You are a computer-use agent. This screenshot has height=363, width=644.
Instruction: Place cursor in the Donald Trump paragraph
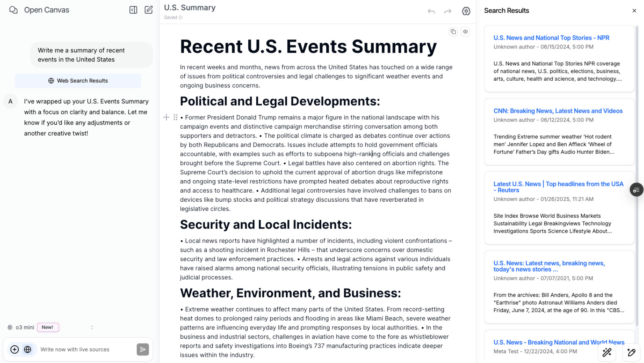315,163
